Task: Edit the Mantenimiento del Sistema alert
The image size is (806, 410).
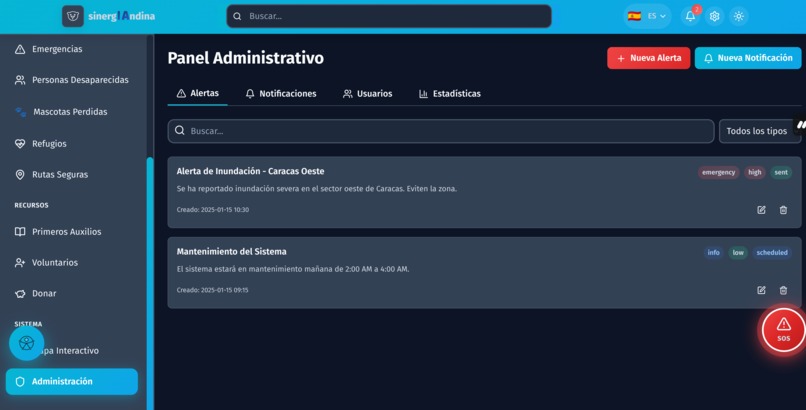Action: pos(761,290)
